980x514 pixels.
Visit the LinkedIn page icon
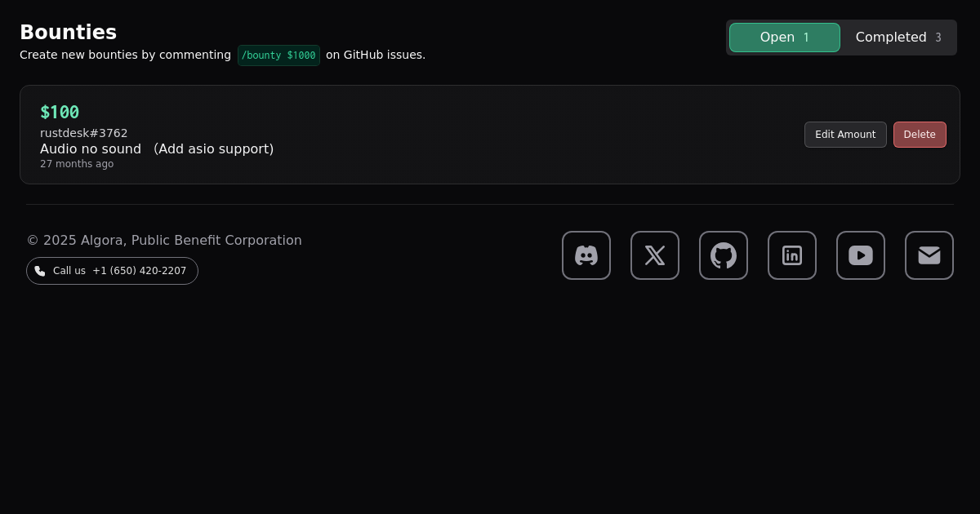click(x=792, y=255)
